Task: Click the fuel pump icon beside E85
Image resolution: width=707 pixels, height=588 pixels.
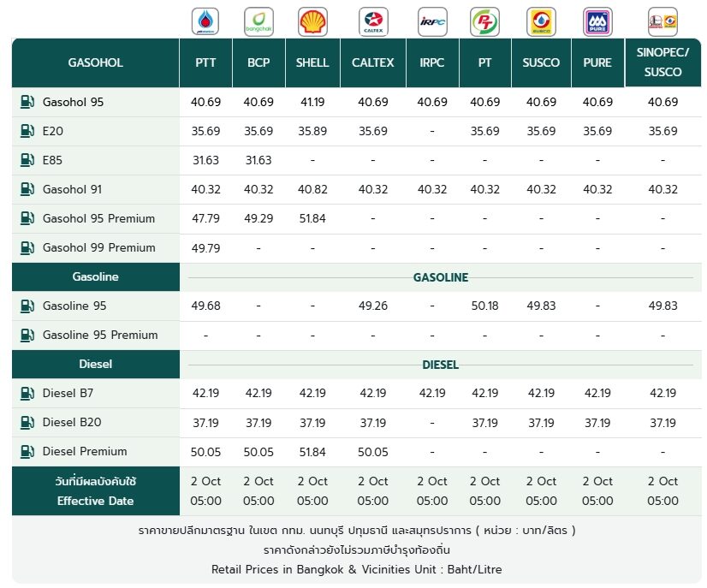Action: 27,160
